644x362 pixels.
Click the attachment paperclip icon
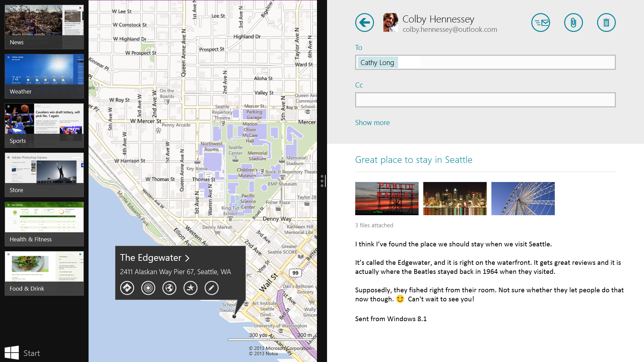pyautogui.click(x=573, y=22)
